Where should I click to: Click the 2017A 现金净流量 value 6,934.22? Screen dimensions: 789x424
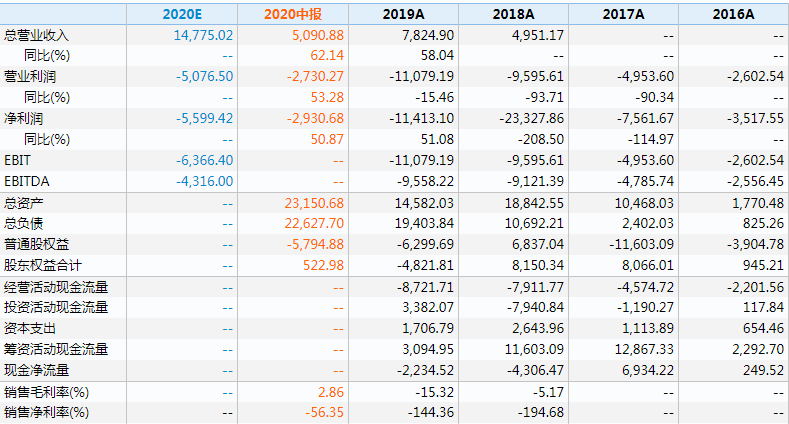648,371
